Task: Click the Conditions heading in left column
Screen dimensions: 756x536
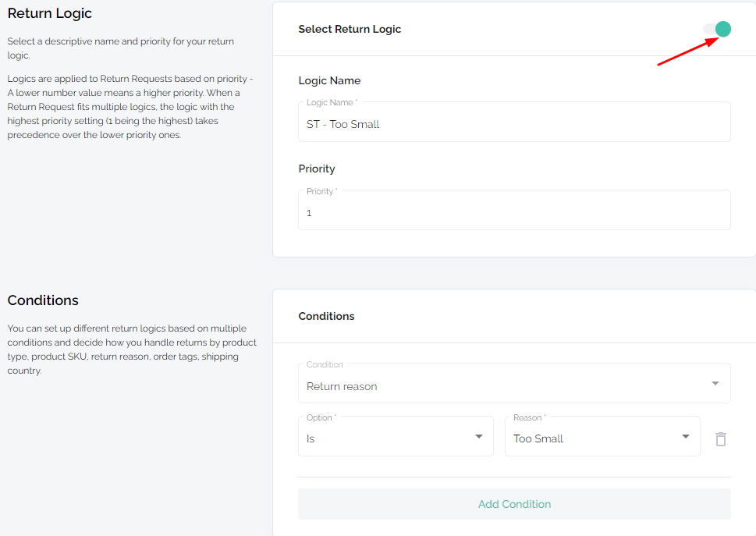Action: tap(43, 300)
